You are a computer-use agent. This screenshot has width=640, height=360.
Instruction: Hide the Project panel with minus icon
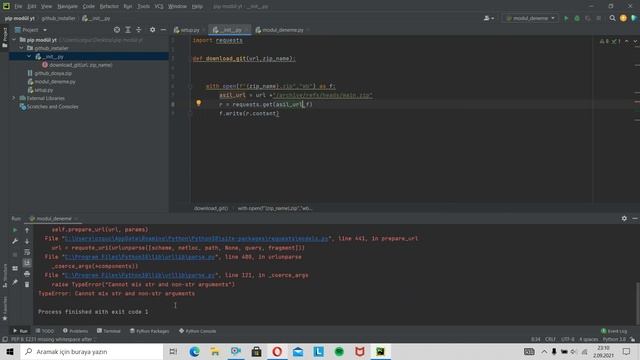[163, 30]
